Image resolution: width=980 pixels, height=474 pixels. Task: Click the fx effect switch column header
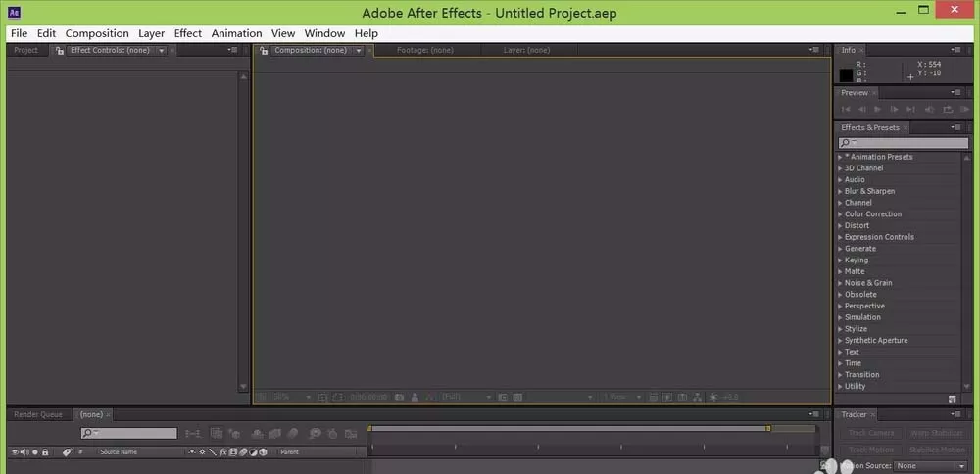click(x=223, y=452)
